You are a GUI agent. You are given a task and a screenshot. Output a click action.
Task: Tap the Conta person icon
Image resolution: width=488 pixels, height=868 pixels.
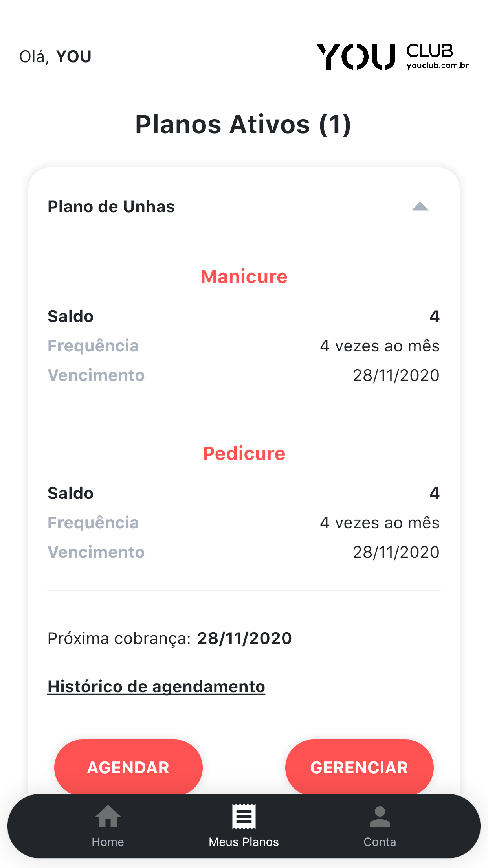380,816
